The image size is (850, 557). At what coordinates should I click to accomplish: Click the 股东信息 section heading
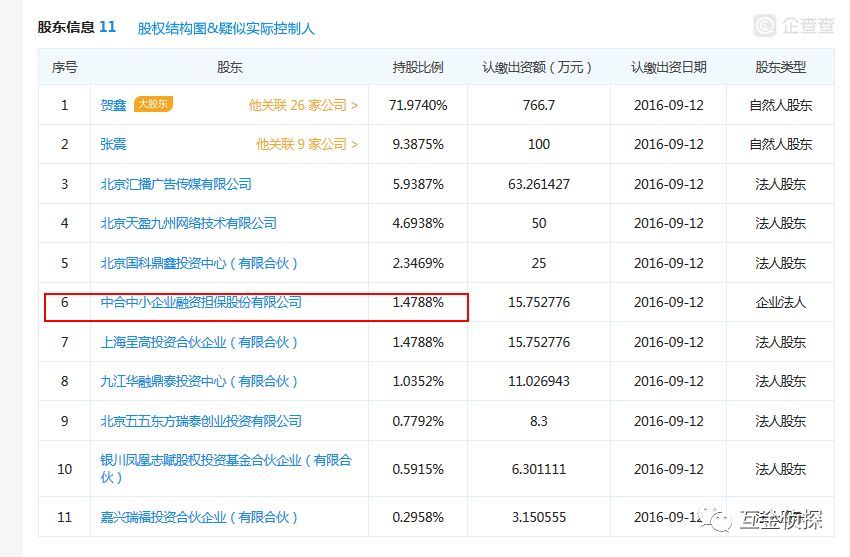[66, 27]
